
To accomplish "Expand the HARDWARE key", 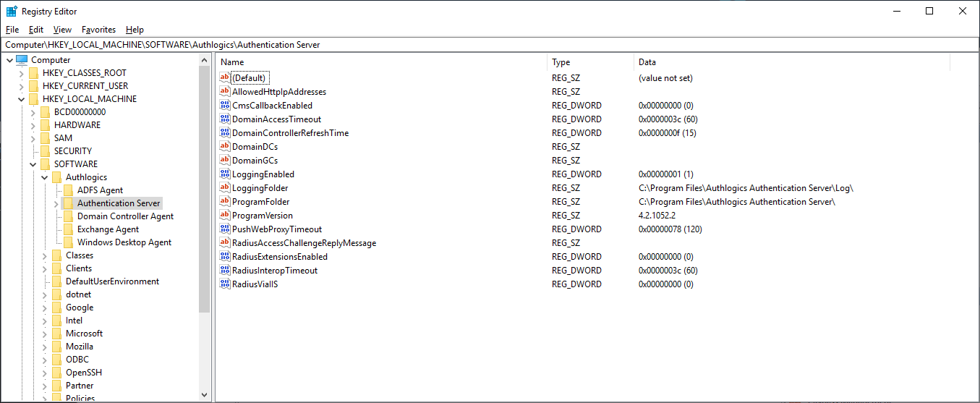I will click(x=33, y=125).
